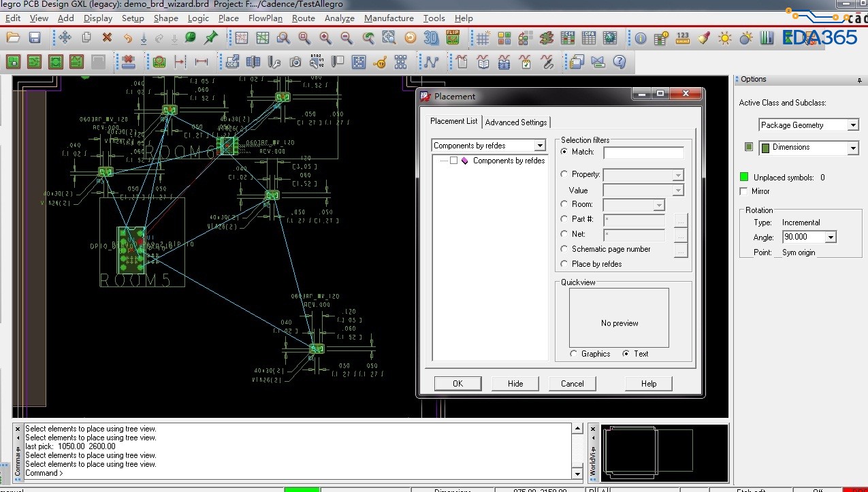Open the Components by refdes dropdown

point(539,146)
